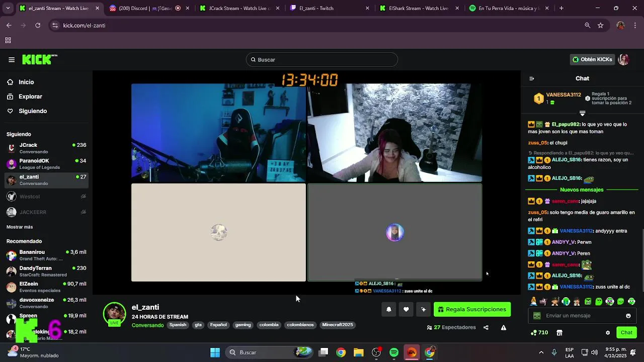Image resolution: width=644 pixels, height=362 pixels.
Task: Open a new Chrome tab
Action: coord(561,8)
